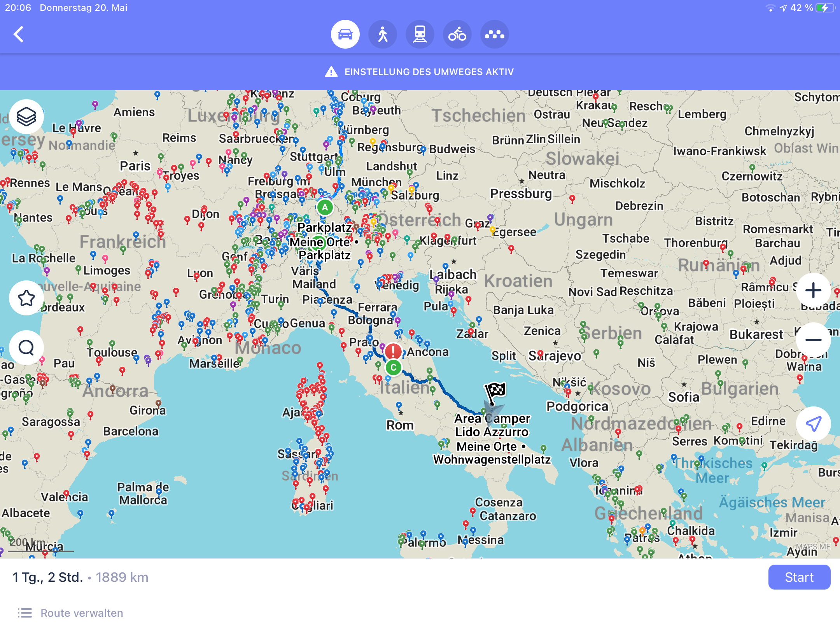The width and height of the screenshot is (840, 630).
Task: Tap the Stuttgart city label
Action: pyautogui.click(x=314, y=157)
